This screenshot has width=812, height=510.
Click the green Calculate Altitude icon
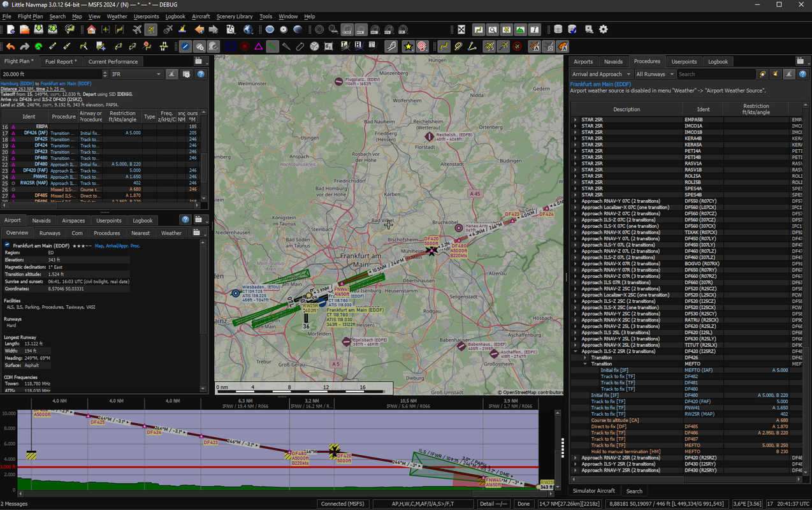click(x=39, y=46)
